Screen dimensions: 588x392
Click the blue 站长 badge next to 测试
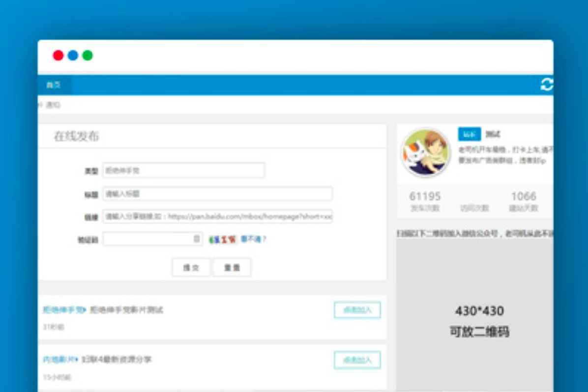tap(470, 134)
